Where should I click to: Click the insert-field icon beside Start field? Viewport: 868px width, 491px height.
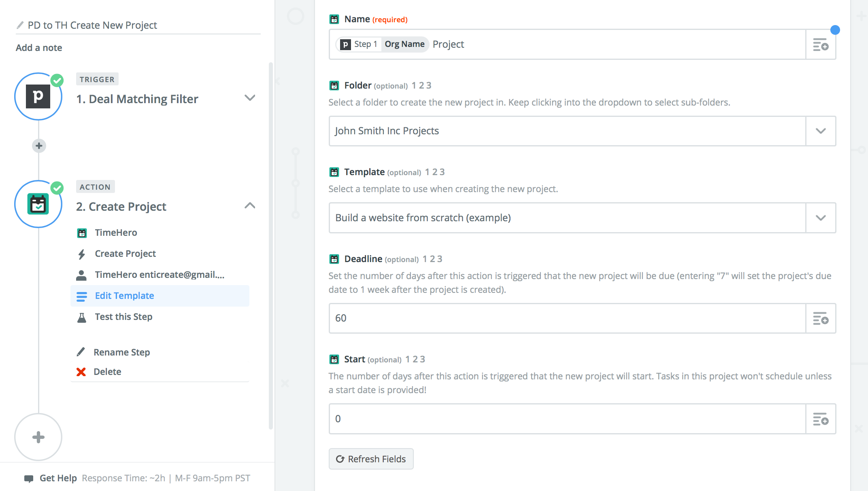click(821, 419)
